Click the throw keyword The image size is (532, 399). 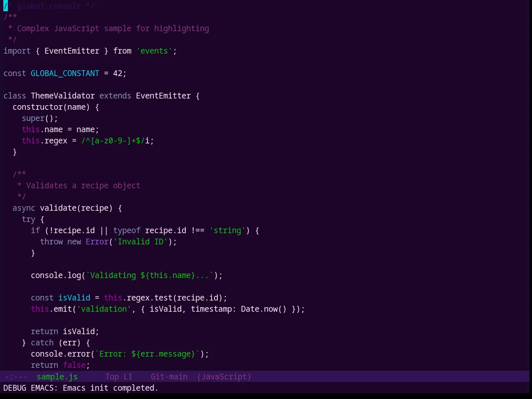pyautogui.click(x=51, y=241)
